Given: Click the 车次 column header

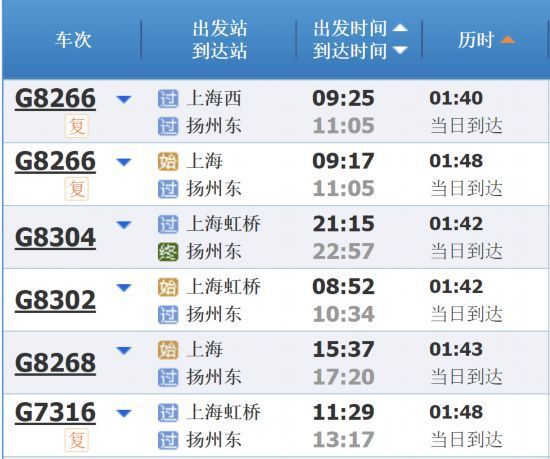Looking at the screenshot, I should pos(73,40).
